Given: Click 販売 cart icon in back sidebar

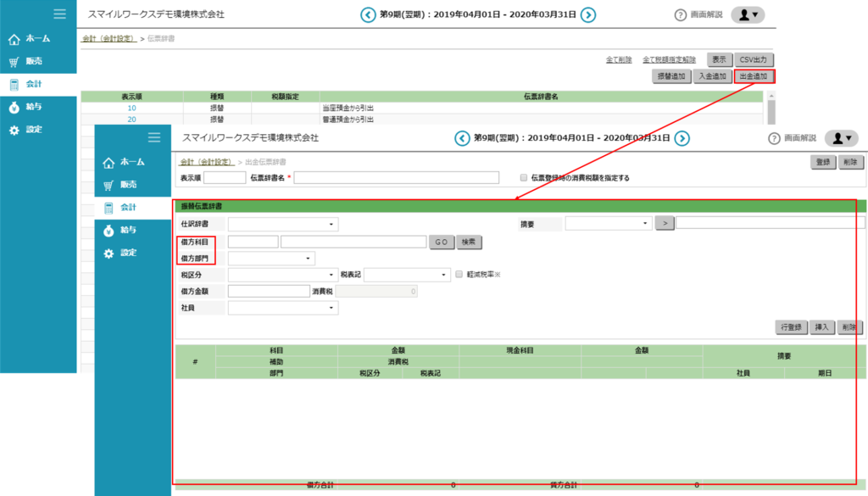Looking at the screenshot, I should 14,62.
